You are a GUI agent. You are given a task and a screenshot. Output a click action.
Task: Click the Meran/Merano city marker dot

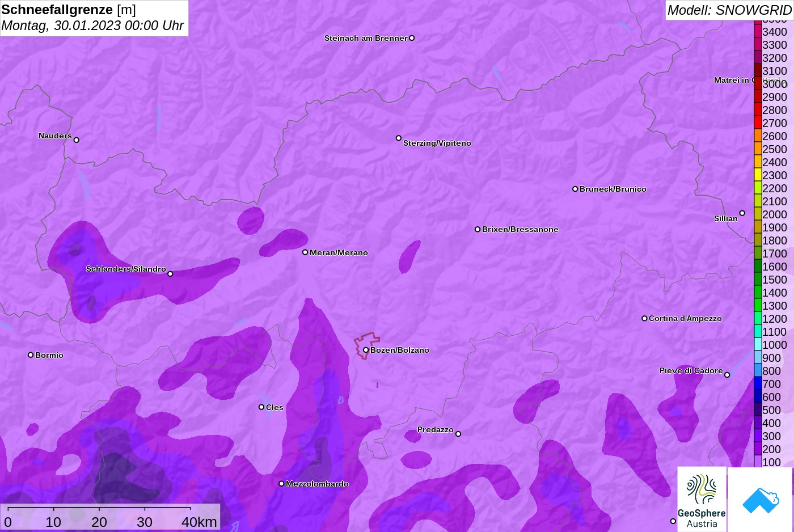click(305, 252)
